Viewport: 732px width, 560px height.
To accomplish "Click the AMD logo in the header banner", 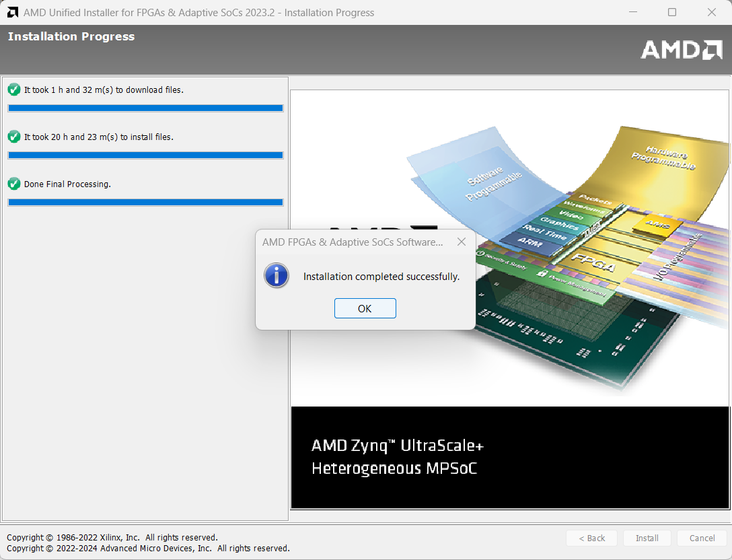I will pos(681,49).
